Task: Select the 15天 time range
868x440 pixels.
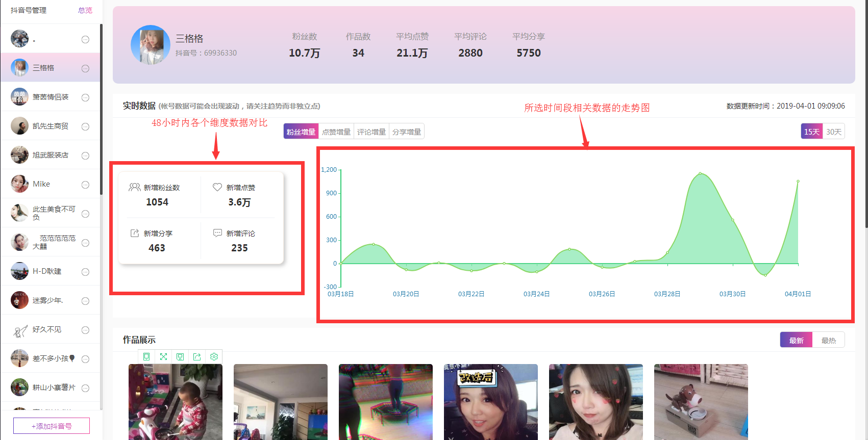Action: tap(812, 132)
